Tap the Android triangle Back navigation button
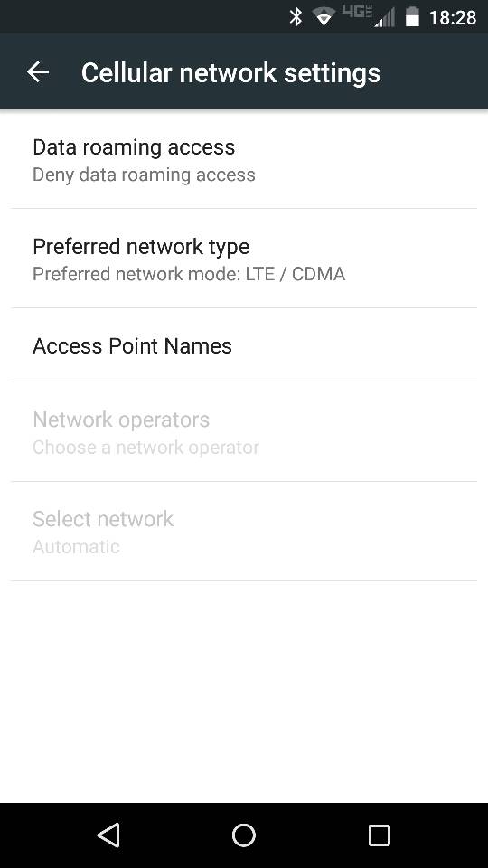 pyautogui.click(x=108, y=835)
